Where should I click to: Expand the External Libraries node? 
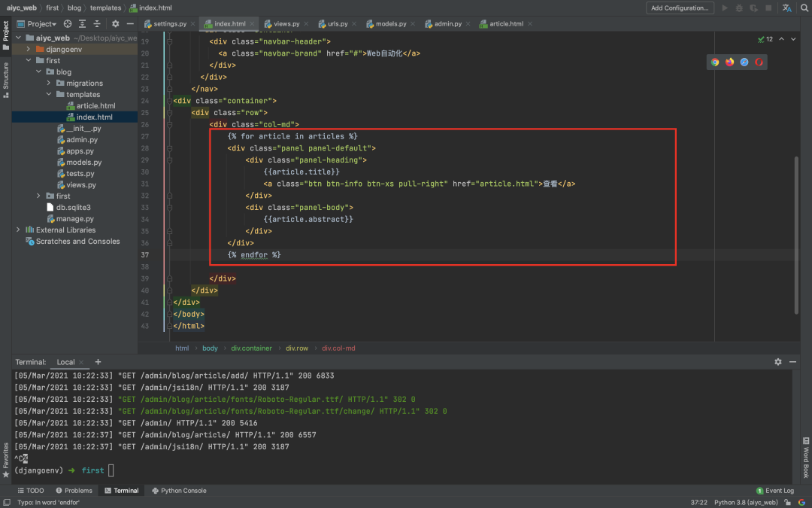point(18,230)
